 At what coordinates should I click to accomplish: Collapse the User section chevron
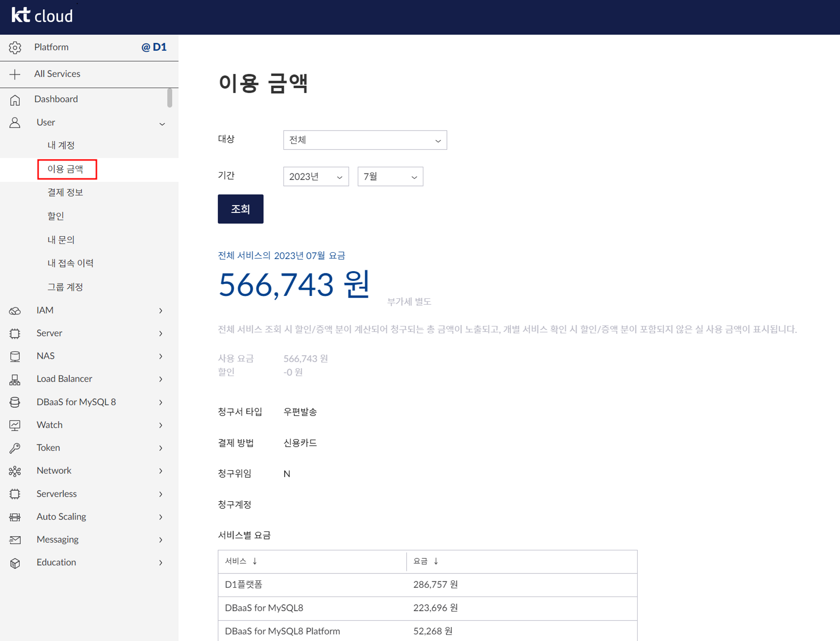(x=162, y=123)
